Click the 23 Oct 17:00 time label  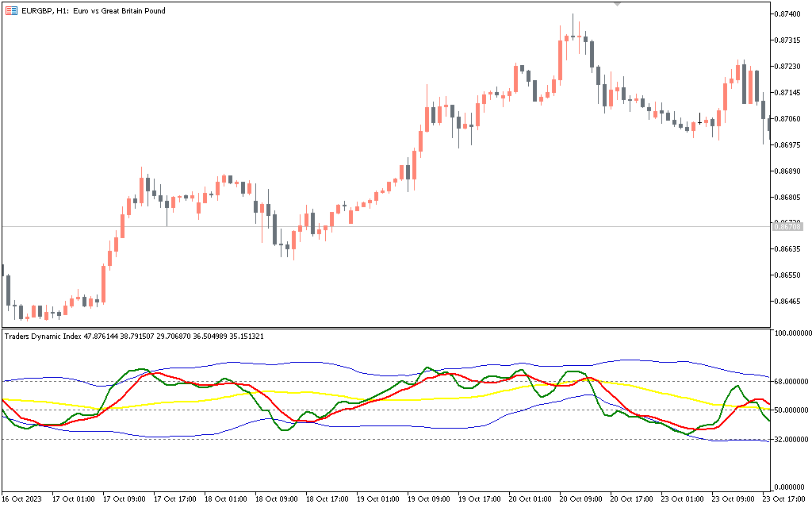pyautogui.click(x=783, y=499)
